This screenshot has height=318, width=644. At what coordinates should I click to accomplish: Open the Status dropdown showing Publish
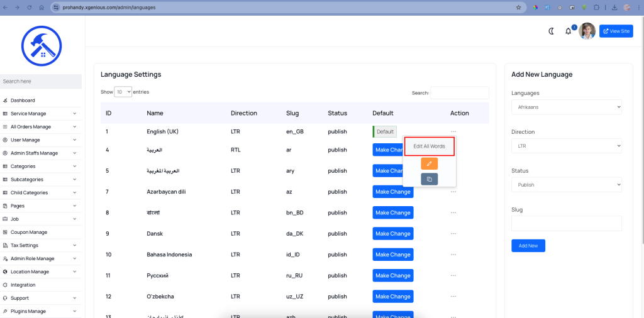pos(567,185)
